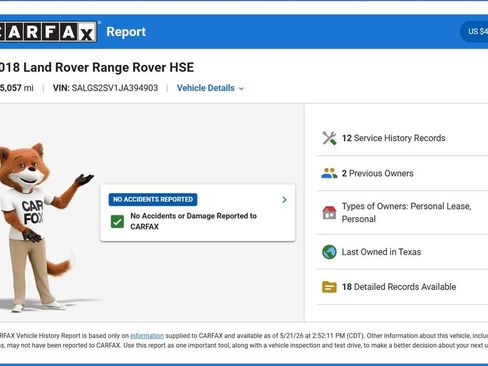Screen dimensions: 488x366
Task: Click the Report header text
Action: [x=126, y=32]
